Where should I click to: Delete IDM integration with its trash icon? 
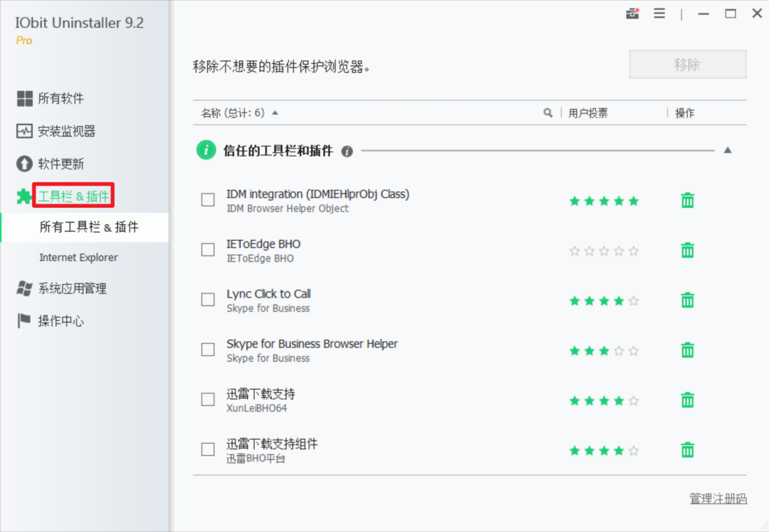[x=688, y=200]
